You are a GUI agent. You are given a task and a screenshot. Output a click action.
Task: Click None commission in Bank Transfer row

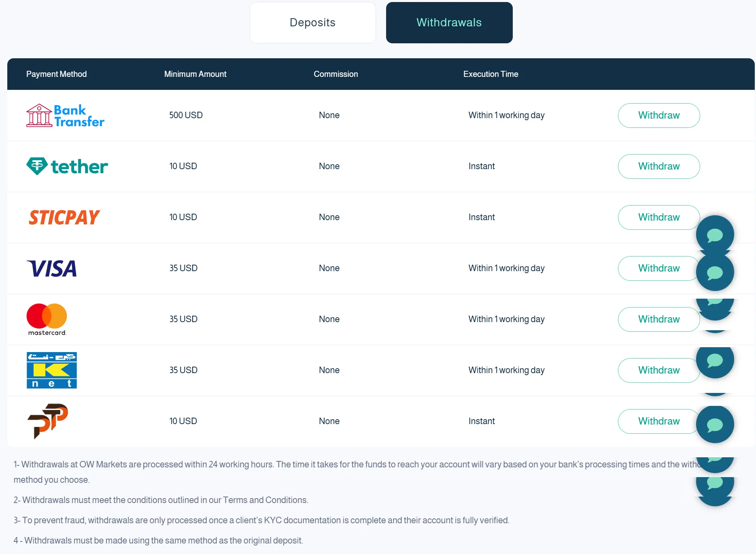329,115
